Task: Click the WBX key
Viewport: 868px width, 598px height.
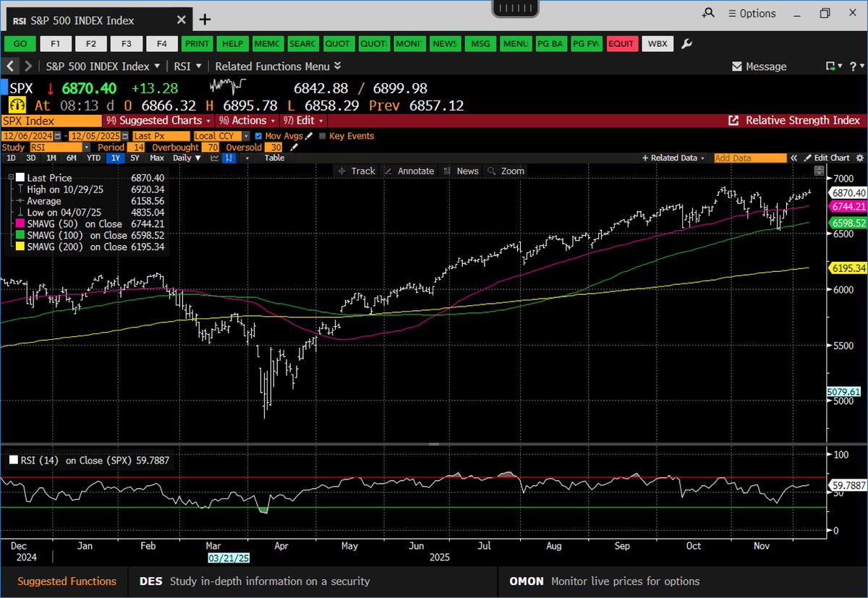Action: [x=658, y=43]
